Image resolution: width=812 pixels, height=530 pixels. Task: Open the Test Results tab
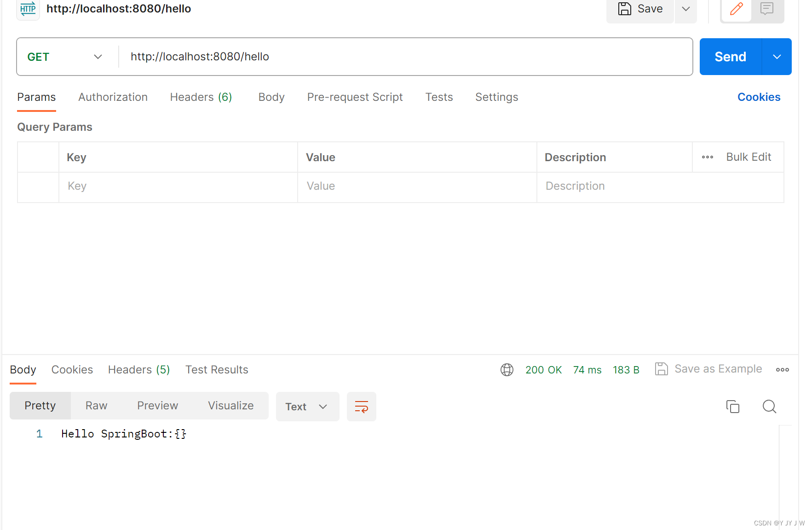point(217,369)
